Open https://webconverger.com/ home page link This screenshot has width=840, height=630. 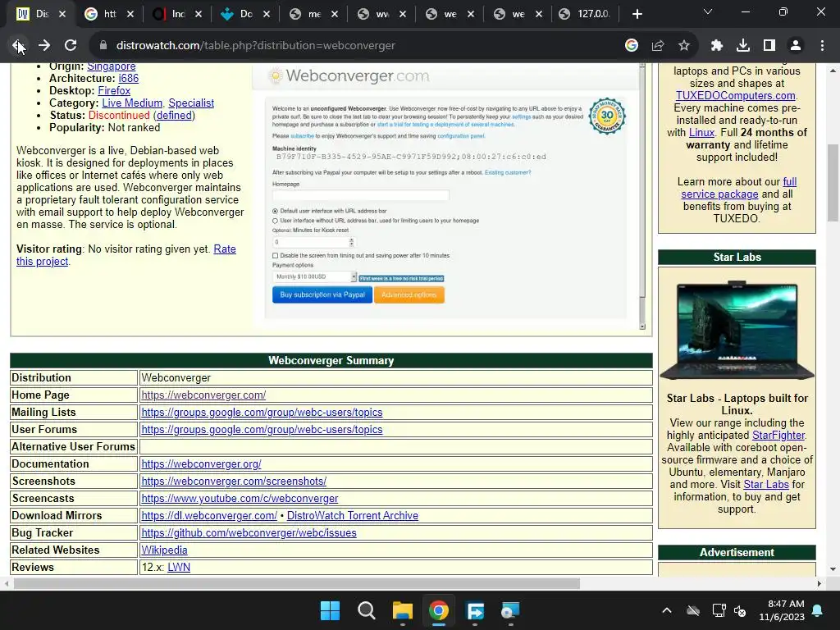tap(203, 395)
